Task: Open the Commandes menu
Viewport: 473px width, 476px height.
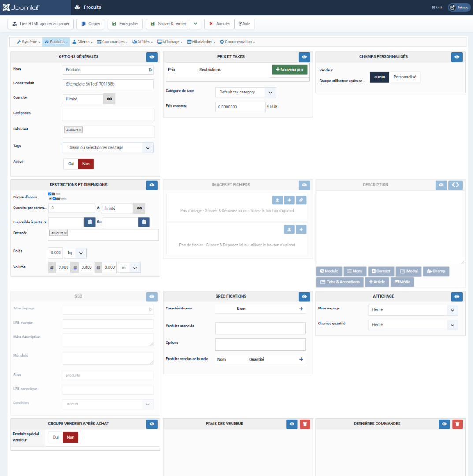Action: [x=112, y=42]
